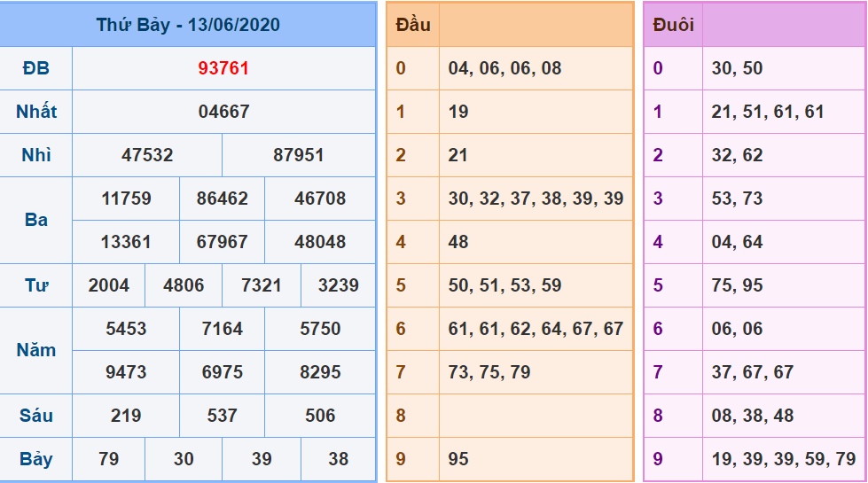Select fourth prize number 7321

[x=261, y=285]
